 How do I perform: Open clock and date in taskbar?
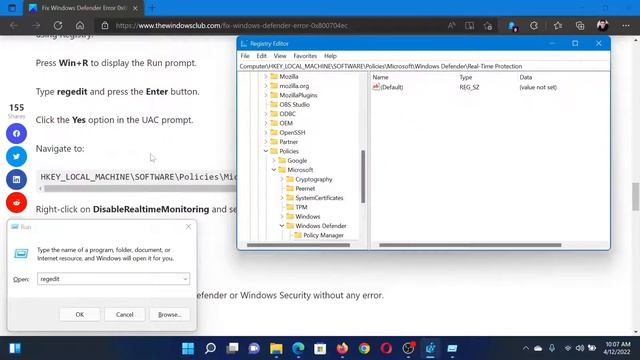pos(618,348)
